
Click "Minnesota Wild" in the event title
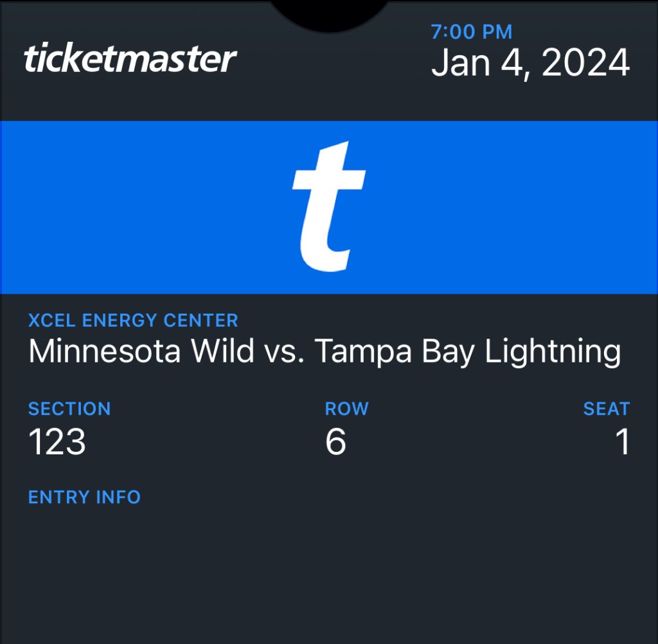click(x=141, y=352)
